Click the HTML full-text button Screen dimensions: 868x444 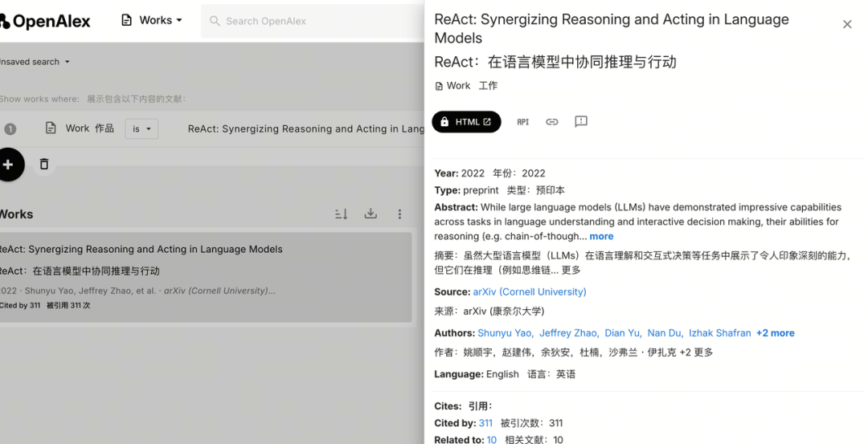point(466,122)
